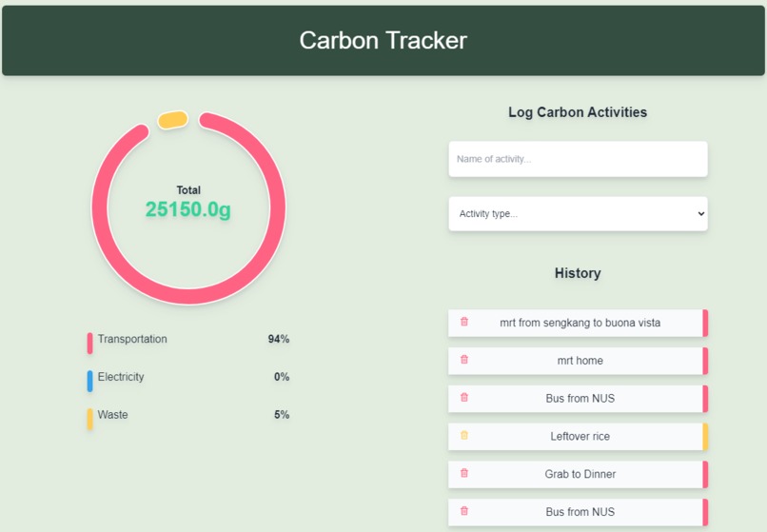This screenshot has height=532, width=767.
Task: Click the Carbon Tracker header title
Action: tap(383, 40)
